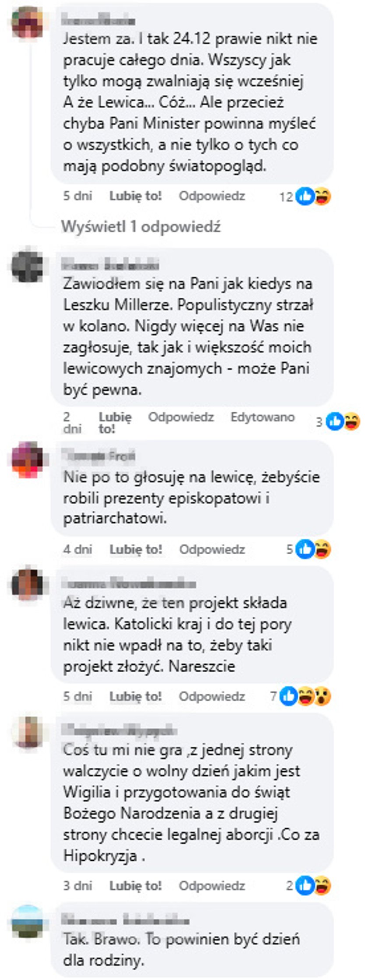Open the 'Edytowano' edit history link

coord(262,417)
